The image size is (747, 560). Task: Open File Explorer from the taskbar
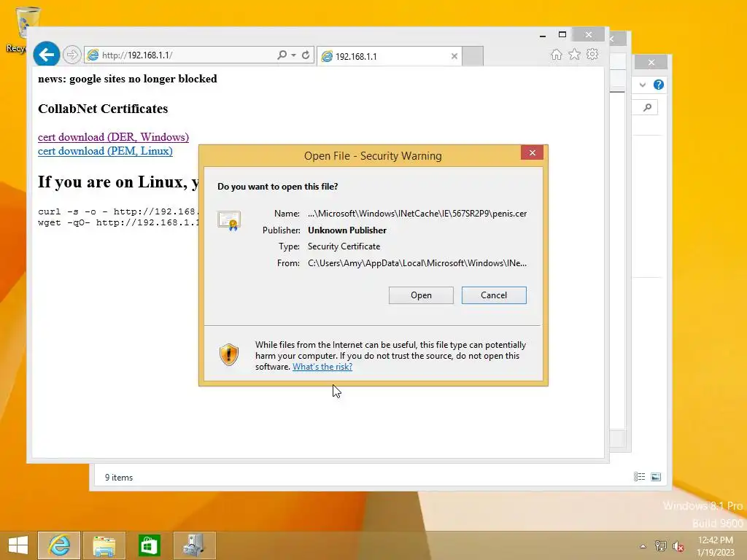point(104,545)
